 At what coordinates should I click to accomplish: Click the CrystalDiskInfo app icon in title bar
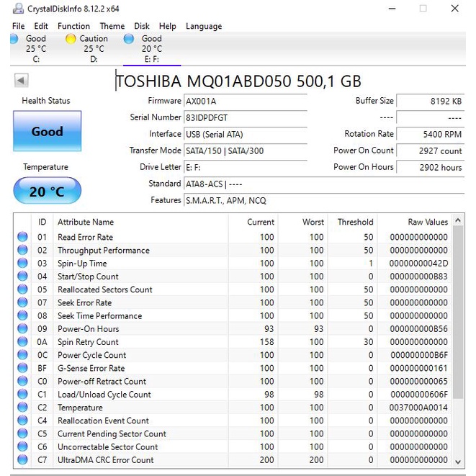17,9
